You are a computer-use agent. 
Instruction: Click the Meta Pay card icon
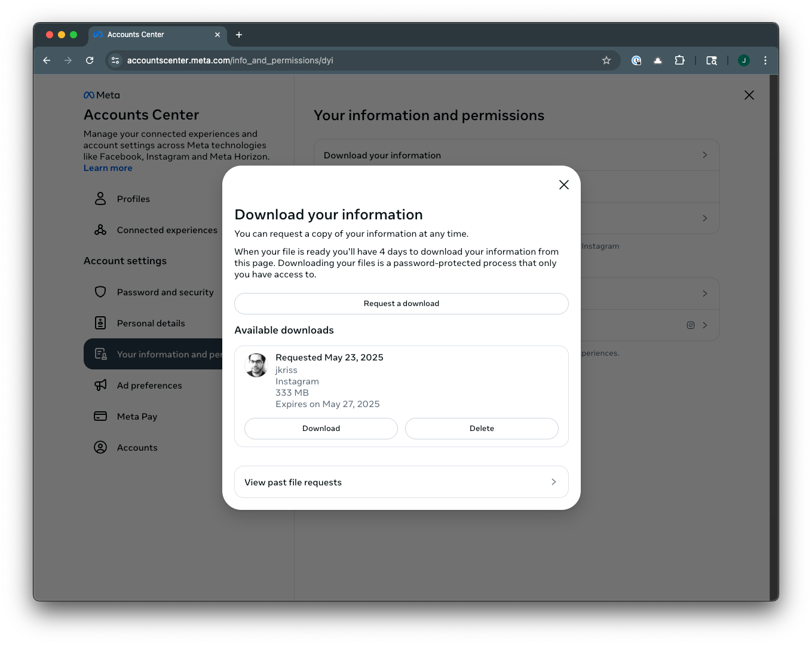coord(100,416)
